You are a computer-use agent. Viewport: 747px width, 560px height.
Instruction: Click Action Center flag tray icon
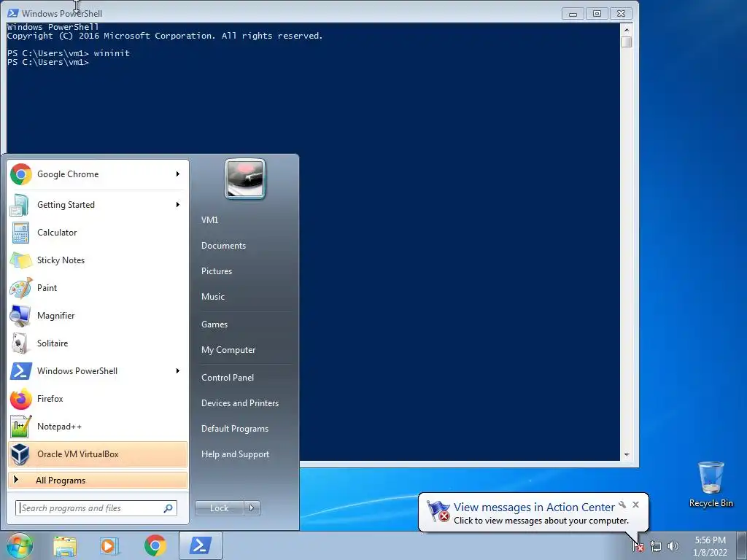click(x=638, y=547)
